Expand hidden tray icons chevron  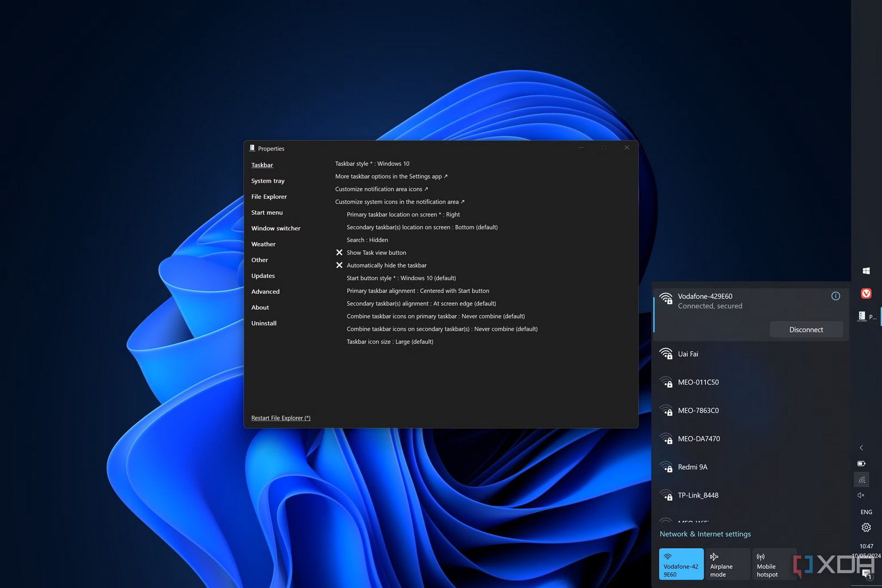pyautogui.click(x=861, y=448)
